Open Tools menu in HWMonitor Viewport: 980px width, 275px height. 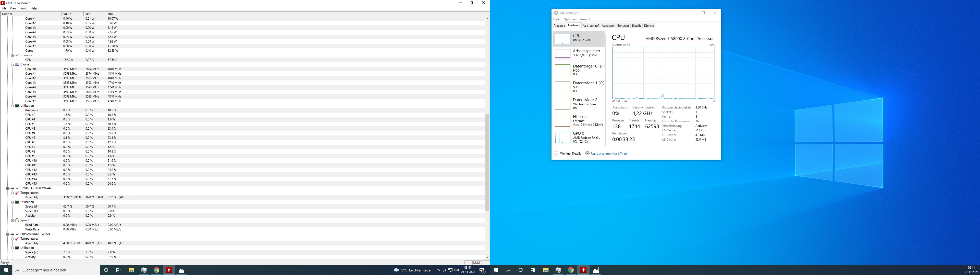[x=23, y=8]
